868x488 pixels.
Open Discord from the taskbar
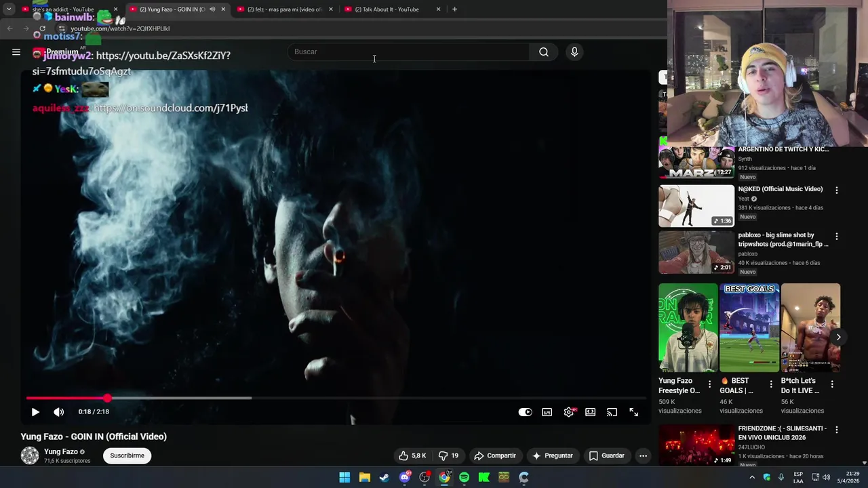[x=405, y=477]
